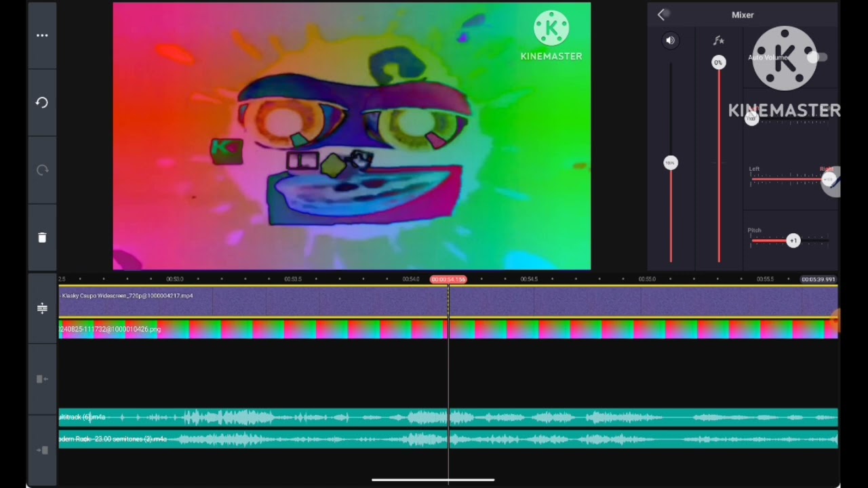Go back from the Mixer panel
868x488 pixels.
coord(662,15)
